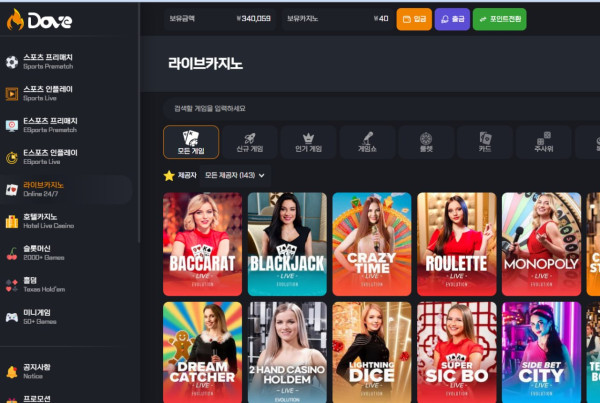Click the orange 입금 deposit button
The height and width of the screenshot is (403, 600).
[x=414, y=19]
